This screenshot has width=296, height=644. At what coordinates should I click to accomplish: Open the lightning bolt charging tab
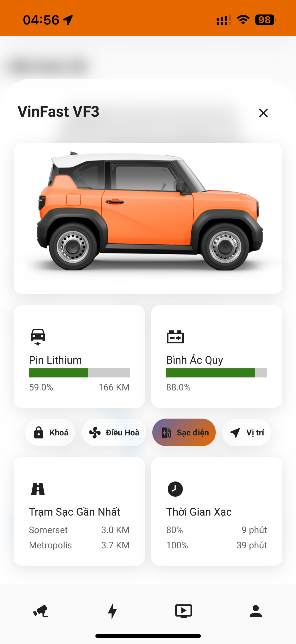(x=112, y=611)
